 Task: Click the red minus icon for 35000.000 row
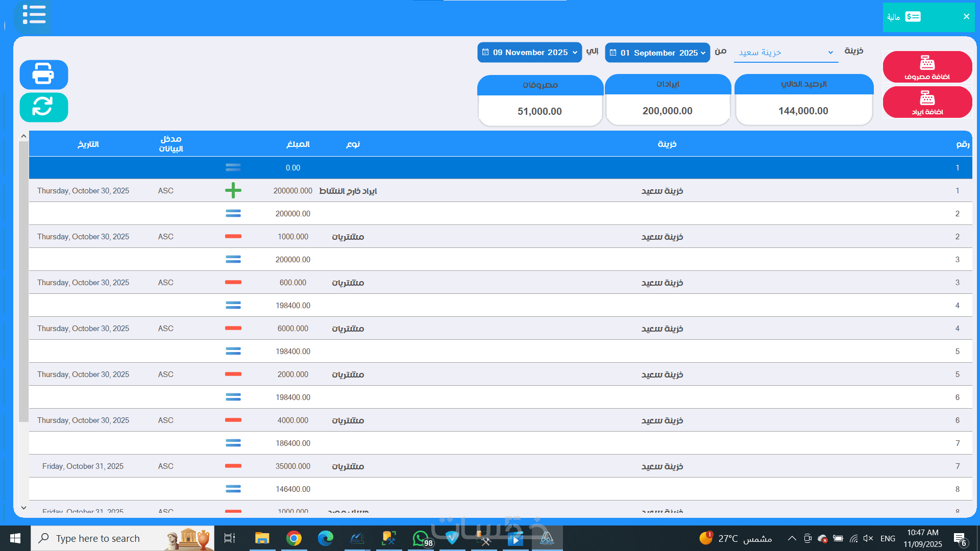(x=233, y=466)
